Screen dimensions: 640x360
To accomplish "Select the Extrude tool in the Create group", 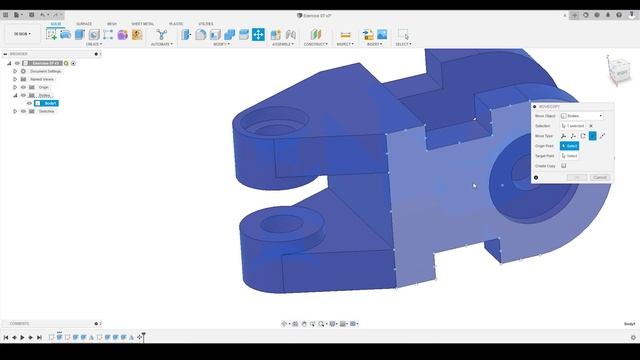I will tap(79, 35).
